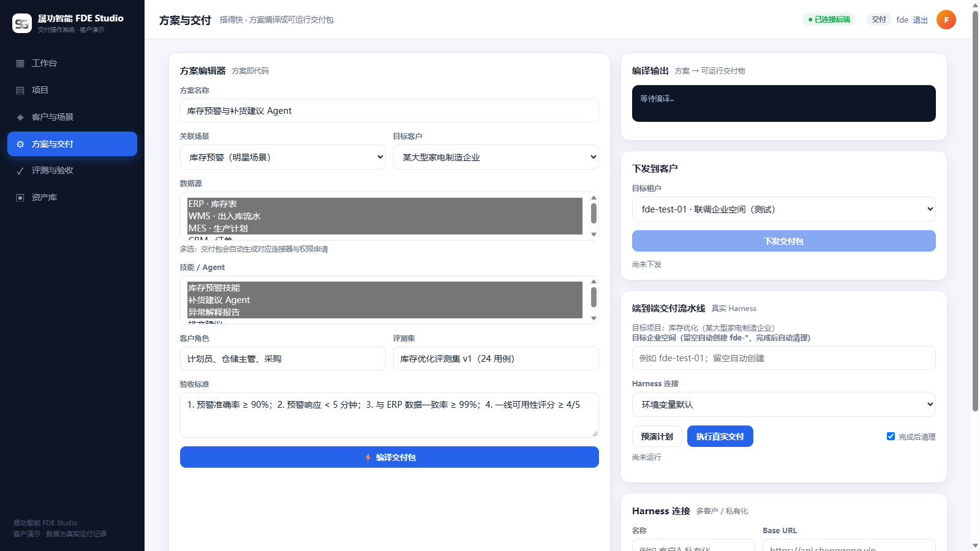Click the 下发交付包 button
The width and height of the screenshot is (980, 551).
pyautogui.click(x=784, y=241)
